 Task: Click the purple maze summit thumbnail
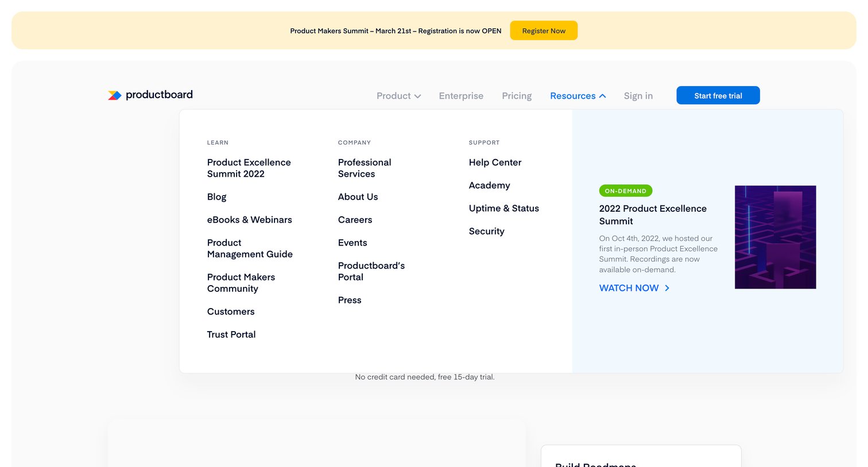pyautogui.click(x=775, y=237)
